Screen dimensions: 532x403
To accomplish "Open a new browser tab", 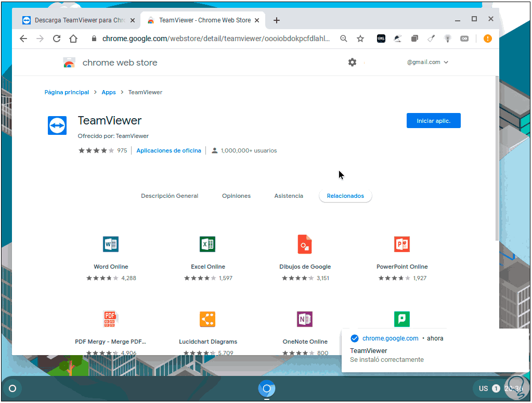I will [x=277, y=20].
